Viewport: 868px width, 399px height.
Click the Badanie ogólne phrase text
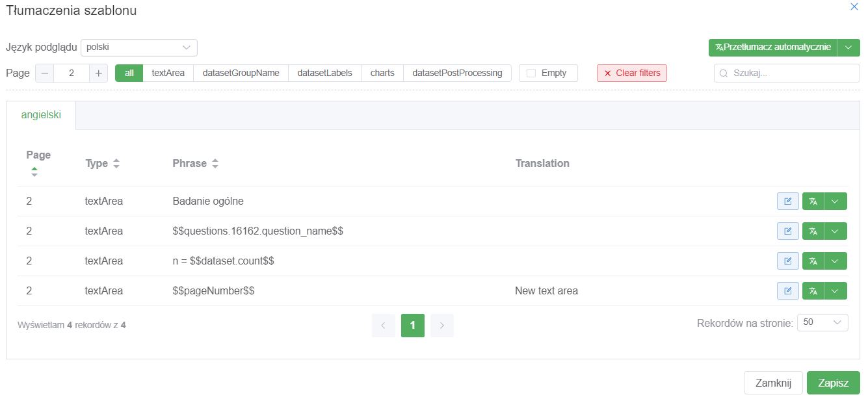tap(208, 201)
